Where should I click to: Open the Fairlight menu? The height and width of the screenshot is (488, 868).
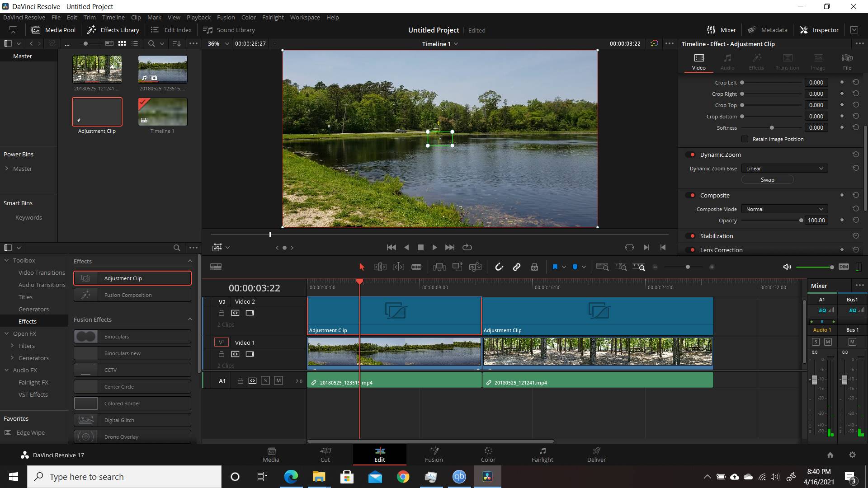click(x=273, y=17)
